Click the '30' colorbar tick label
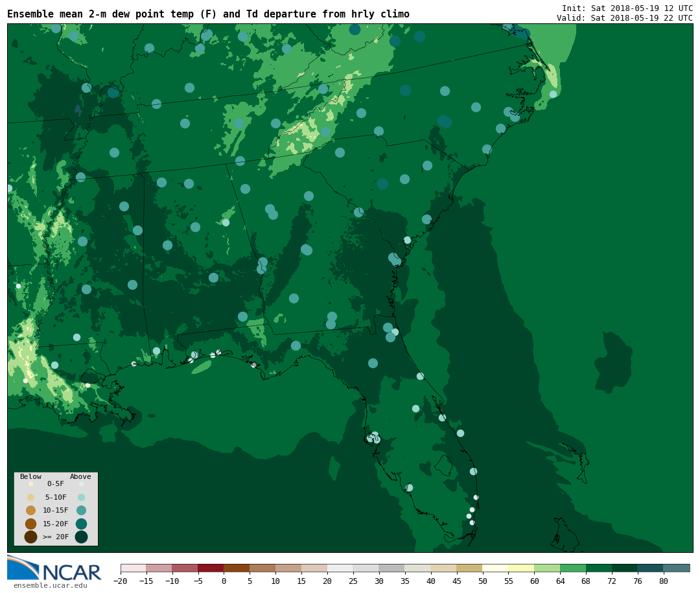 pyautogui.click(x=379, y=581)
